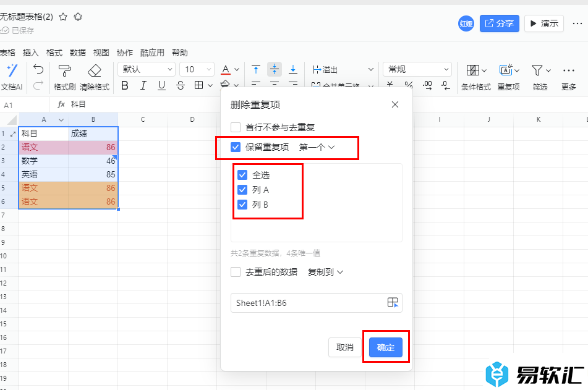Edit the Sheet1!A1:B6 range field

point(316,303)
